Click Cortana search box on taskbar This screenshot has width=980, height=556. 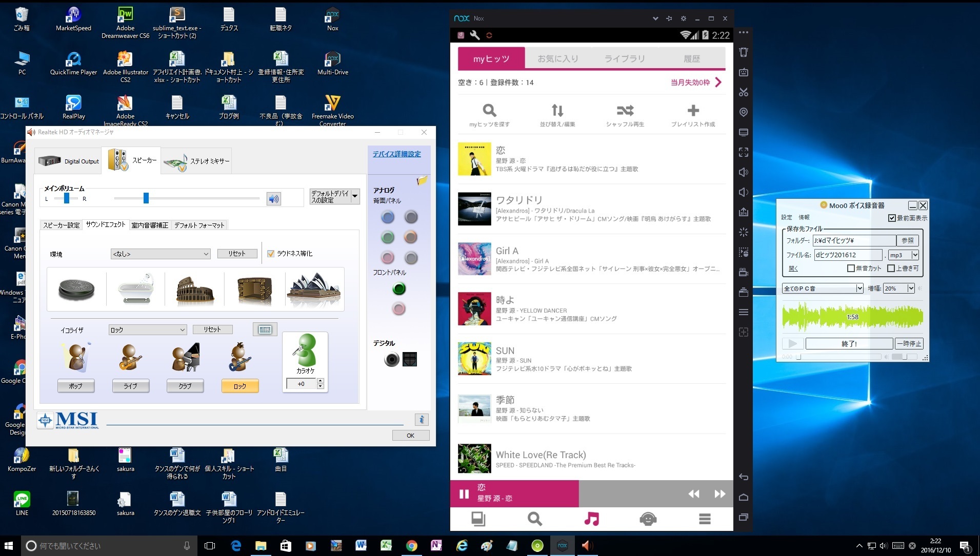[x=109, y=546]
